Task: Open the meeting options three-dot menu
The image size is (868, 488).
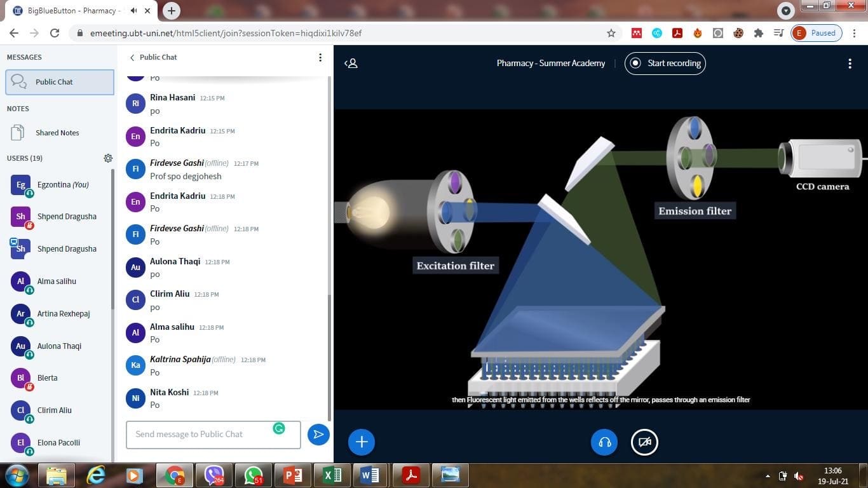Action: (850, 64)
